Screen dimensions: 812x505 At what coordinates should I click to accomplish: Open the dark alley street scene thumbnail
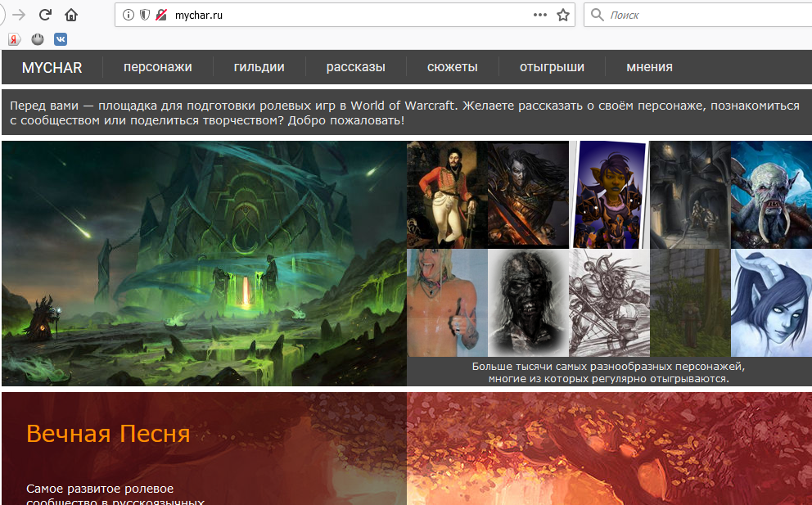(x=690, y=195)
